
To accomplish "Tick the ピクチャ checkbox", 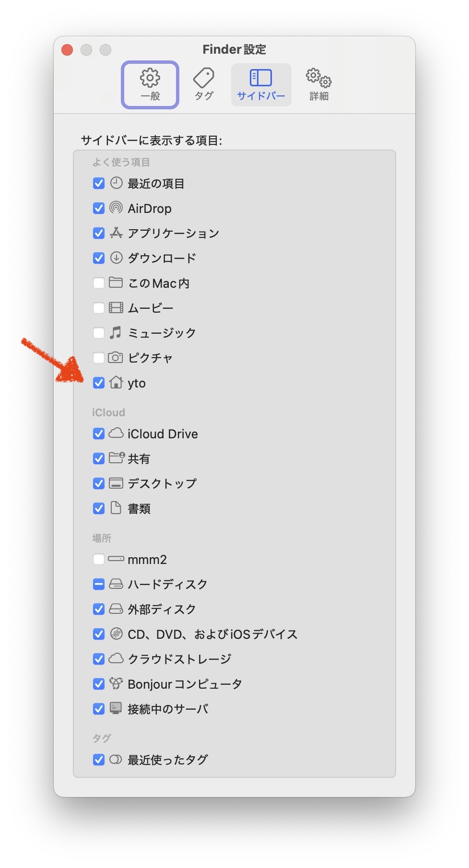I will [99, 358].
